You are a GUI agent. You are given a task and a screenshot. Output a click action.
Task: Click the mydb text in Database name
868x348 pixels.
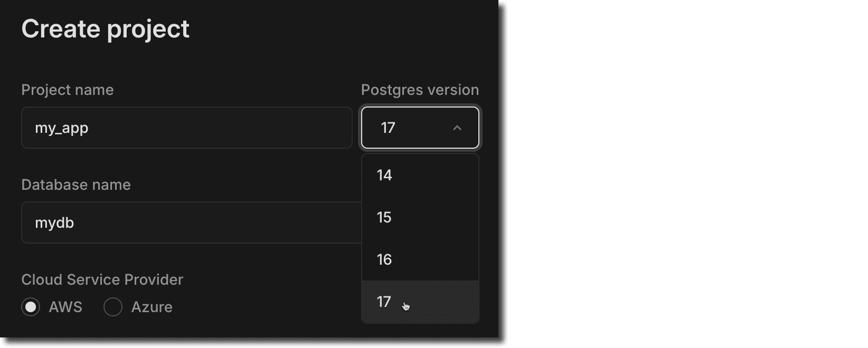[x=54, y=223]
